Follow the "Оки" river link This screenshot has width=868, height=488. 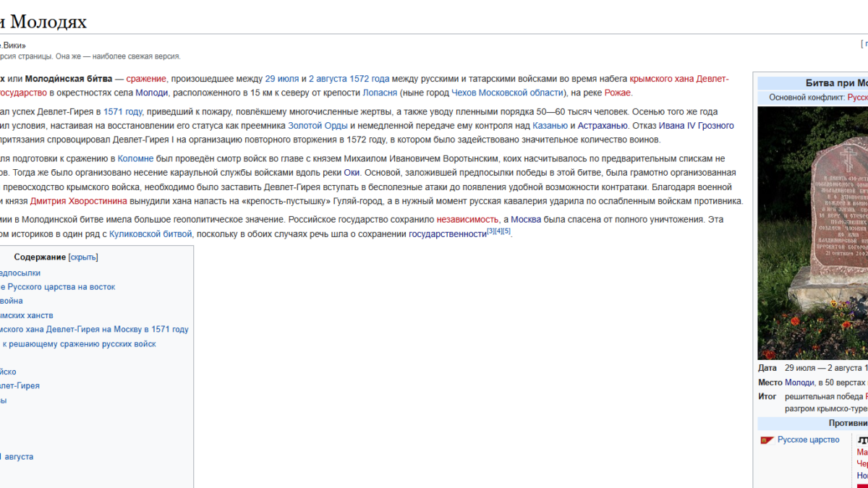pyautogui.click(x=352, y=172)
